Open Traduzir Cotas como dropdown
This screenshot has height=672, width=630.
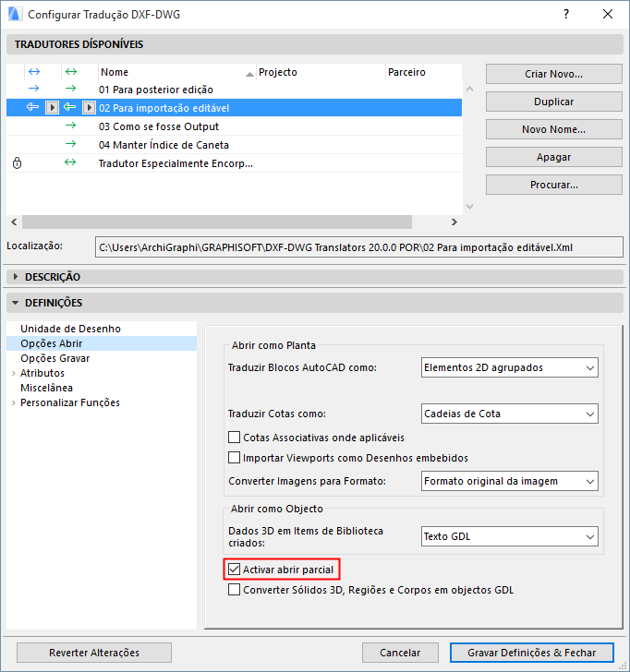(510, 414)
